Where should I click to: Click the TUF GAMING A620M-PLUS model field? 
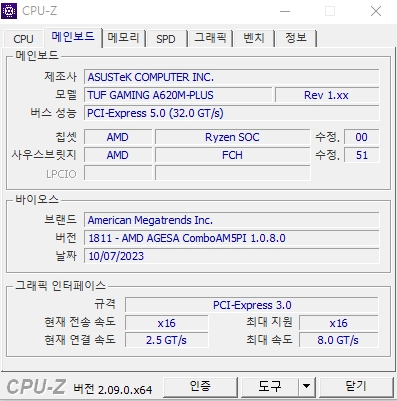[x=178, y=95]
